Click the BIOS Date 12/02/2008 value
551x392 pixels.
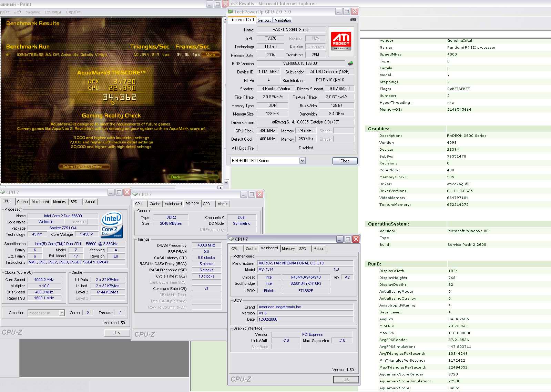click(305, 319)
